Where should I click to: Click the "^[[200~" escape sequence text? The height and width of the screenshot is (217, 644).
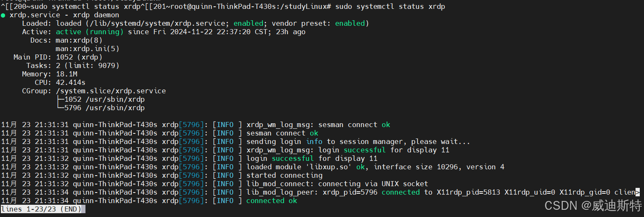16,7
